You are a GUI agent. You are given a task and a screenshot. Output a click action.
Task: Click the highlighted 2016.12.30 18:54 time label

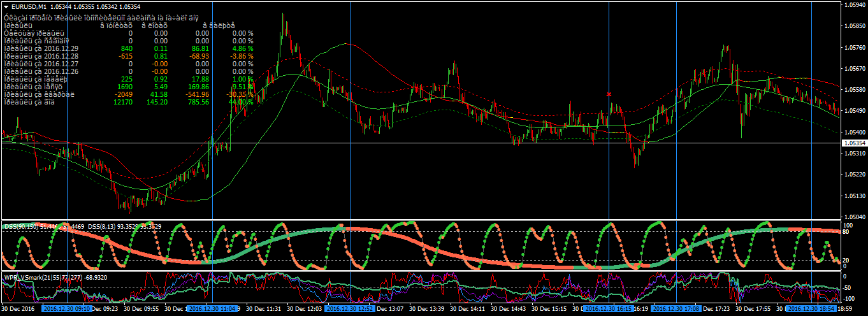click(813, 308)
